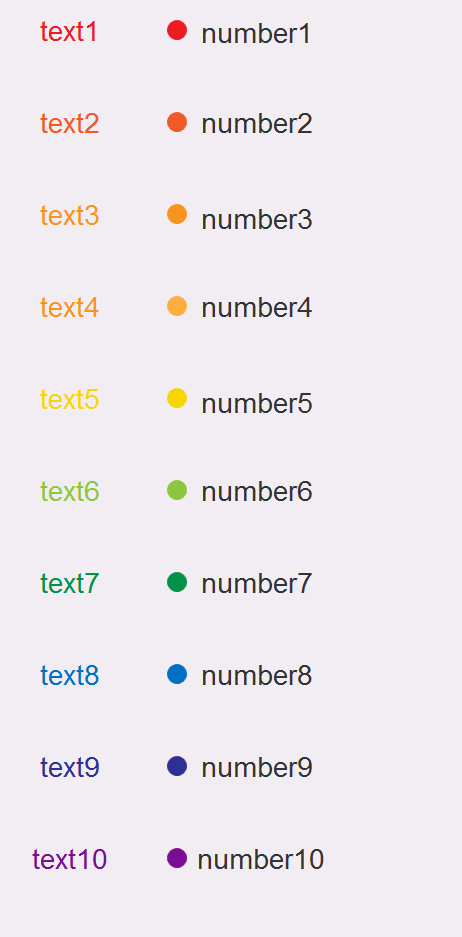The image size is (462, 937).
Task: Click the dark green dot beside number7
Action: 177,582
